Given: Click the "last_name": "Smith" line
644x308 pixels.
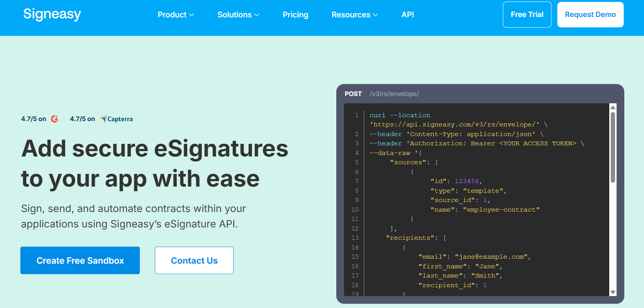Looking at the screenshot, I should [460, 276].
